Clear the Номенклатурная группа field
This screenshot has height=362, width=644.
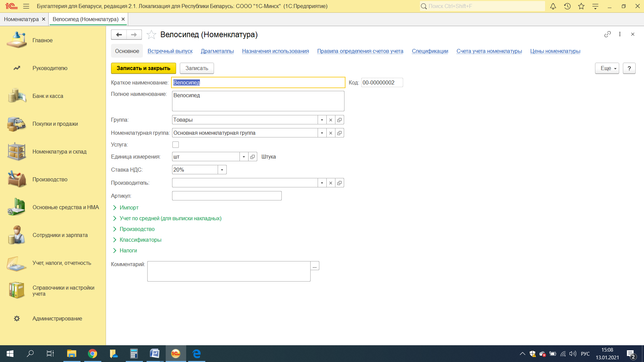(x=331, y=133)
